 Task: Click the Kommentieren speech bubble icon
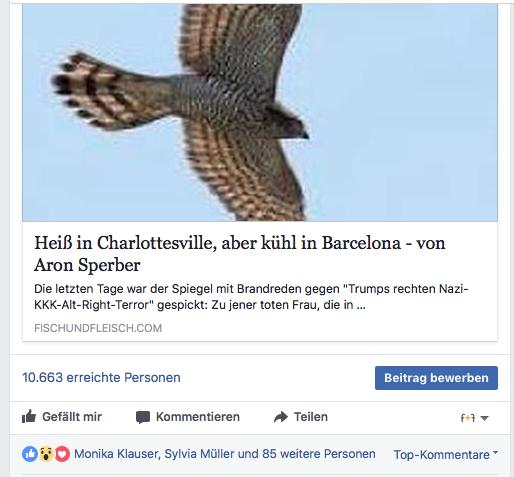point(143,417)
